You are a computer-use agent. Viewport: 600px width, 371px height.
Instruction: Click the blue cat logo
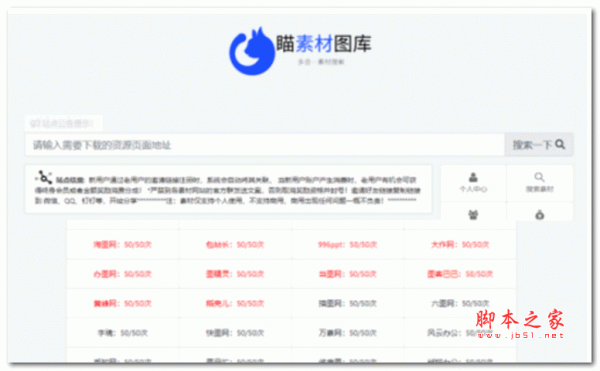252,51
